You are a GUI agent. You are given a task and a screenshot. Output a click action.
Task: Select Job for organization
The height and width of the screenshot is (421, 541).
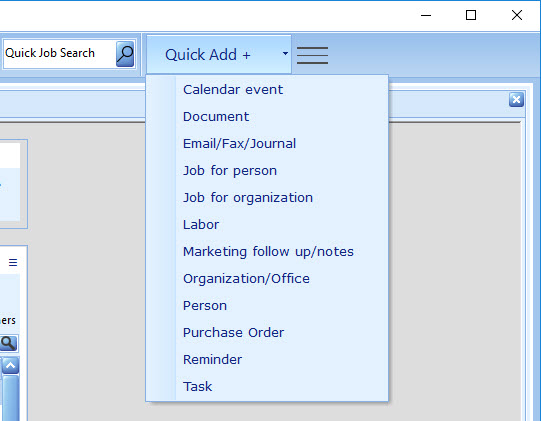coord(248,198)
